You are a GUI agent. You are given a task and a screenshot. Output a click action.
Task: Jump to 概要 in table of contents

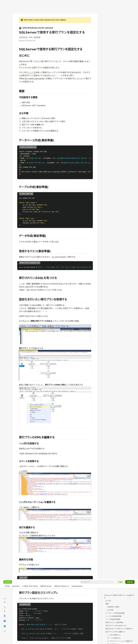[107, 604]
